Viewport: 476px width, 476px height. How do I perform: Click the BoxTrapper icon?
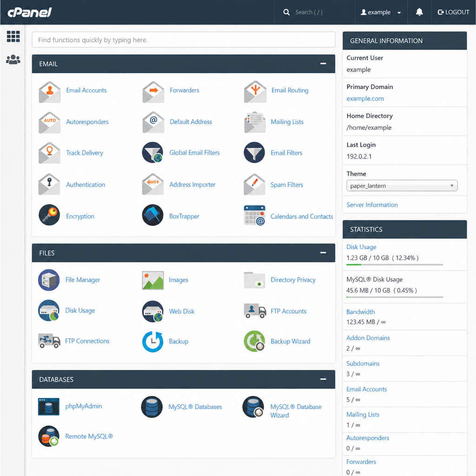[152, 215]
